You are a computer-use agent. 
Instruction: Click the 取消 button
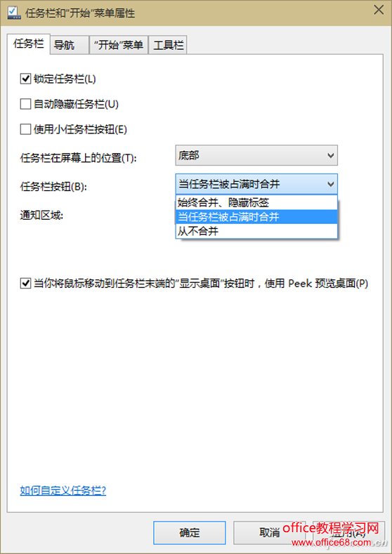click(x=269, y=533)
